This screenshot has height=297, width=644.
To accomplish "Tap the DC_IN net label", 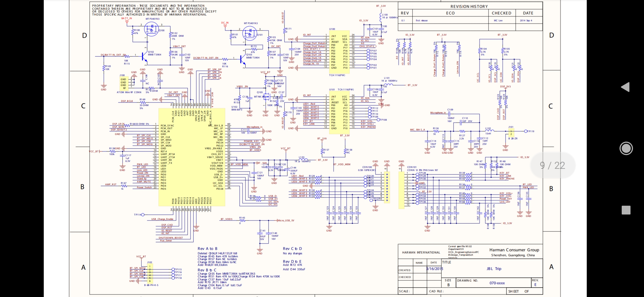I will 225,23.
